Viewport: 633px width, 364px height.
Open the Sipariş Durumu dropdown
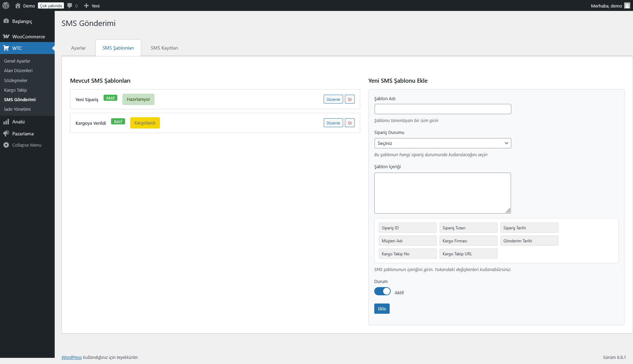point(443,143)
